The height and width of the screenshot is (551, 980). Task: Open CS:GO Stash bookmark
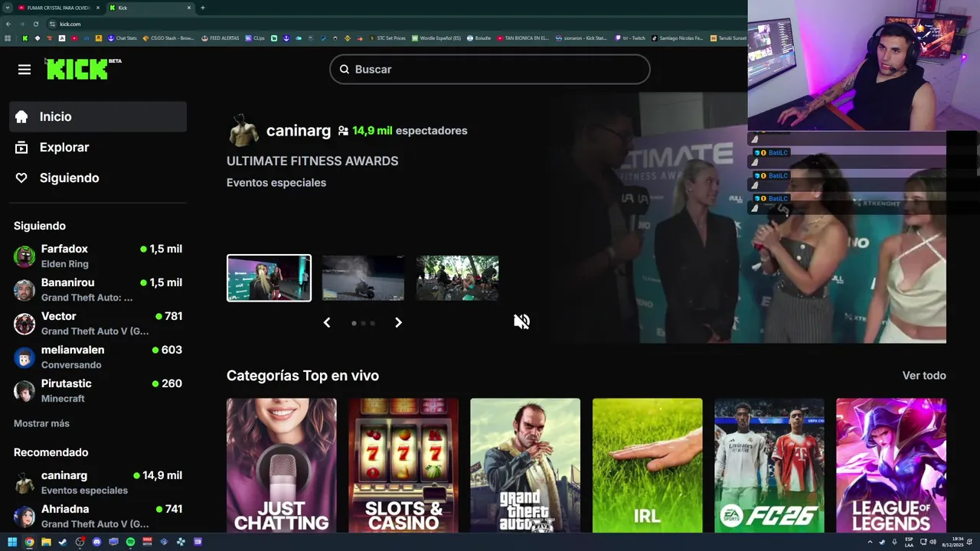pos(169,38)
